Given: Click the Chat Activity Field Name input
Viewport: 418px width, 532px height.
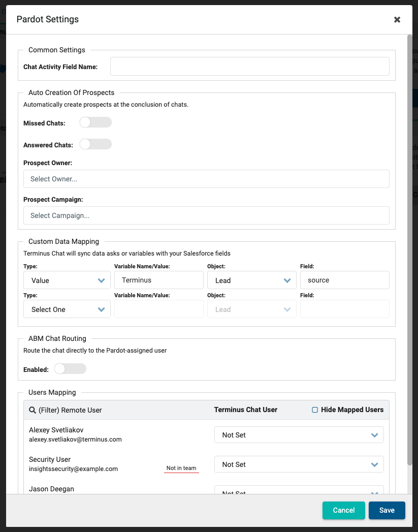Looking at the screenshot, I should pos(249,66).
